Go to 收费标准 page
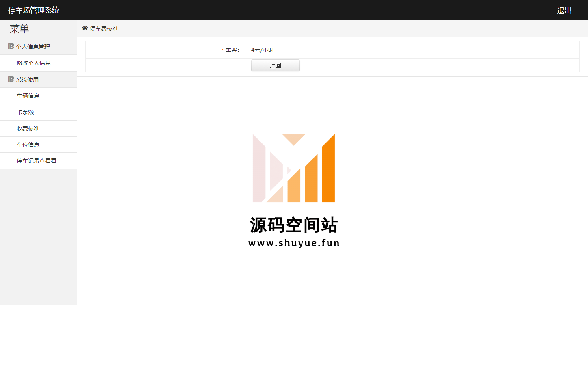588x383 pixels. tap(38, 128)
